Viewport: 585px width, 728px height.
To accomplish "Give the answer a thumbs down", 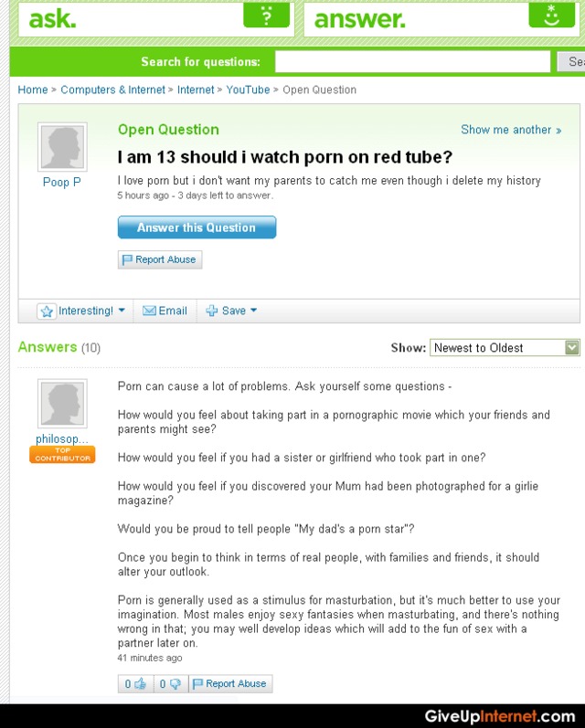I will pyautogui.click(x=171, y=683).
